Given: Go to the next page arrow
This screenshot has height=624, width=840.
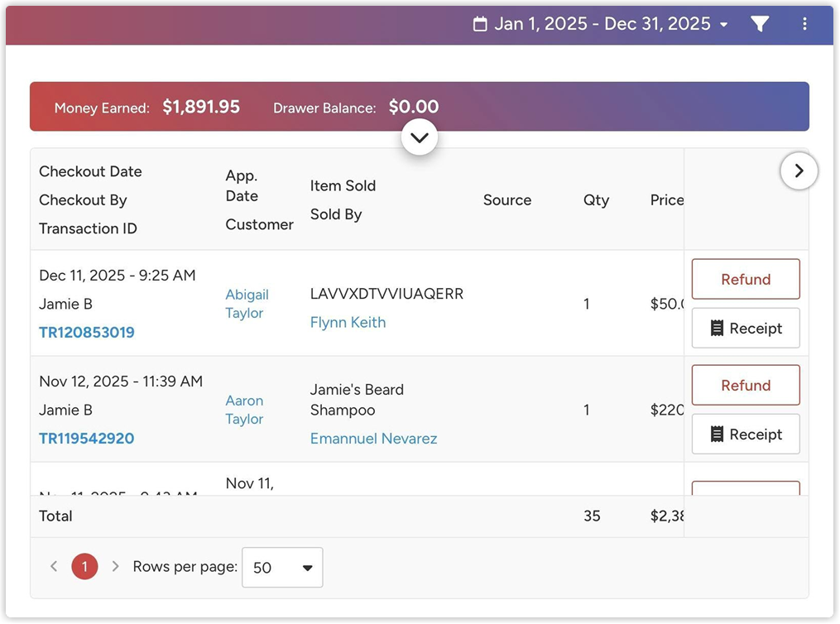Looking at the screenshot, I should click(115, 566).
